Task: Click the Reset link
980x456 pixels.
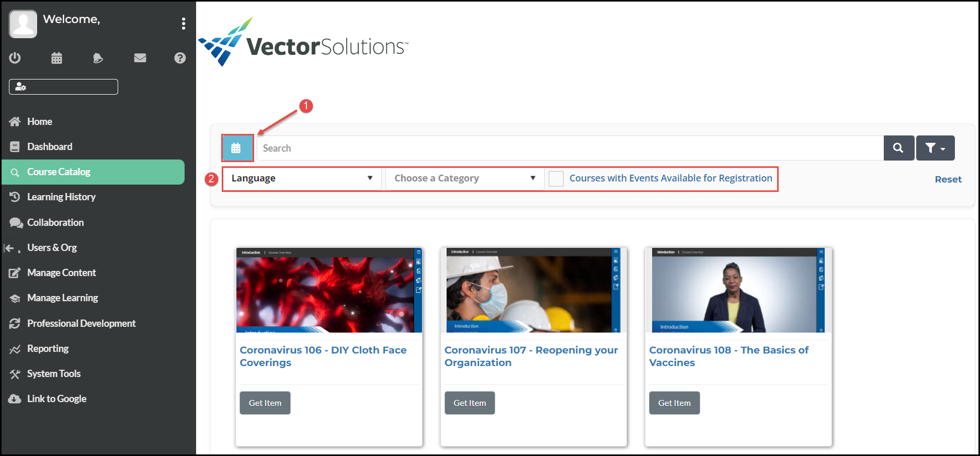Action: (948, 179)
